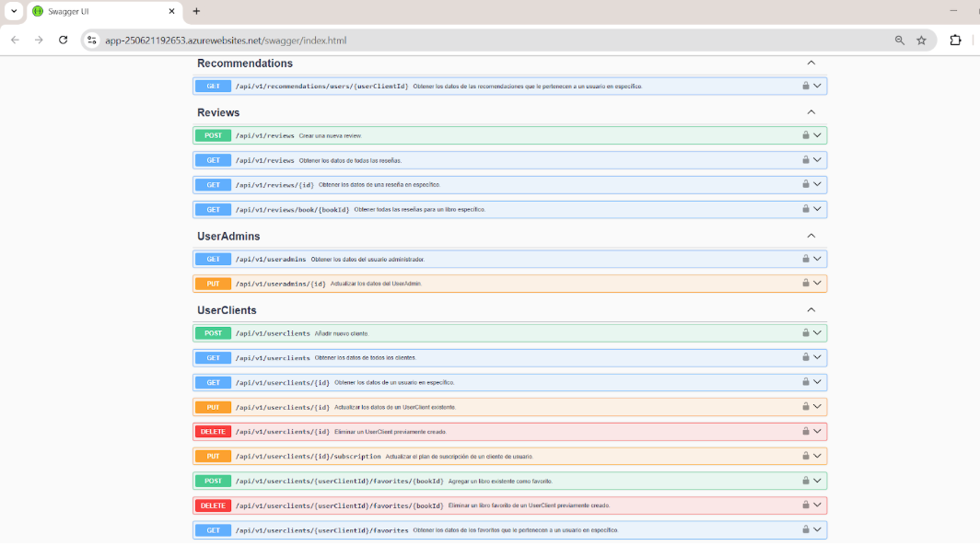Collapse the Reviews section chevron
980x546 pixels.
pos(811,112)
